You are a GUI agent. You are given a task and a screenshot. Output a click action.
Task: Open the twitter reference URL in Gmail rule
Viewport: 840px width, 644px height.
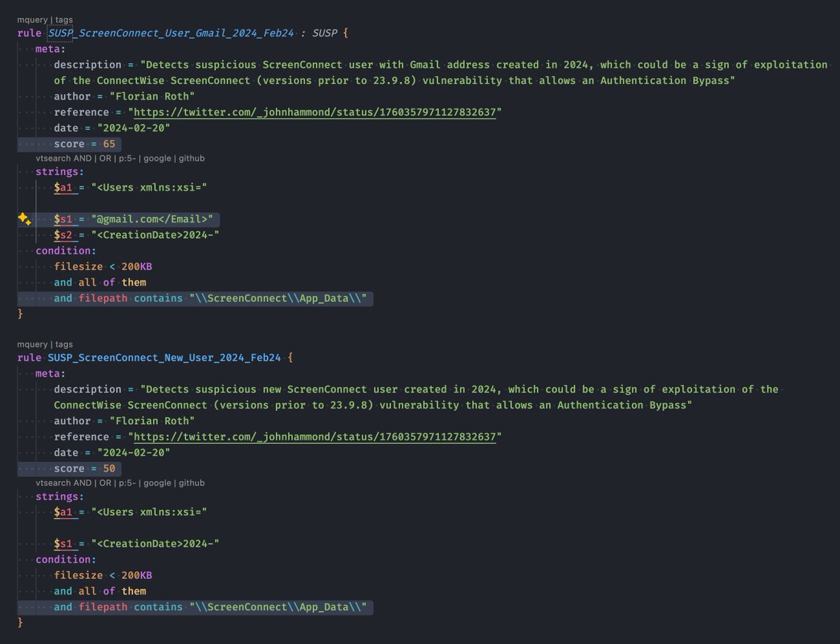pos(314,112)
